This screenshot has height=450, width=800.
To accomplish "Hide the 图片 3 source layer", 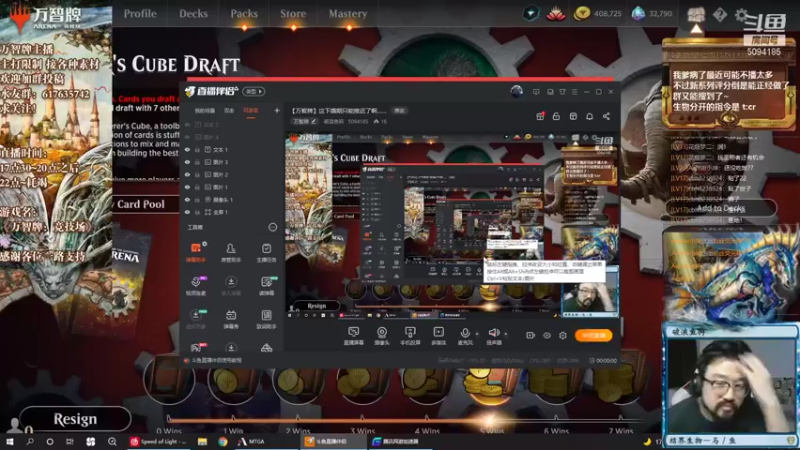I will click(x=187, y=162).
